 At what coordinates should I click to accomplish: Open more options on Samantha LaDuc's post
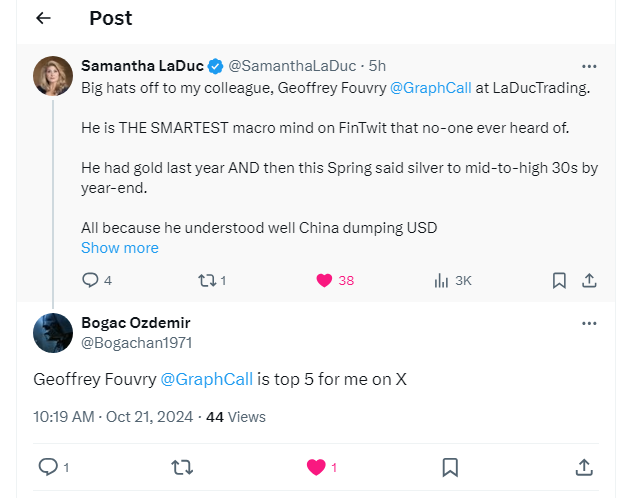[589, 67]
